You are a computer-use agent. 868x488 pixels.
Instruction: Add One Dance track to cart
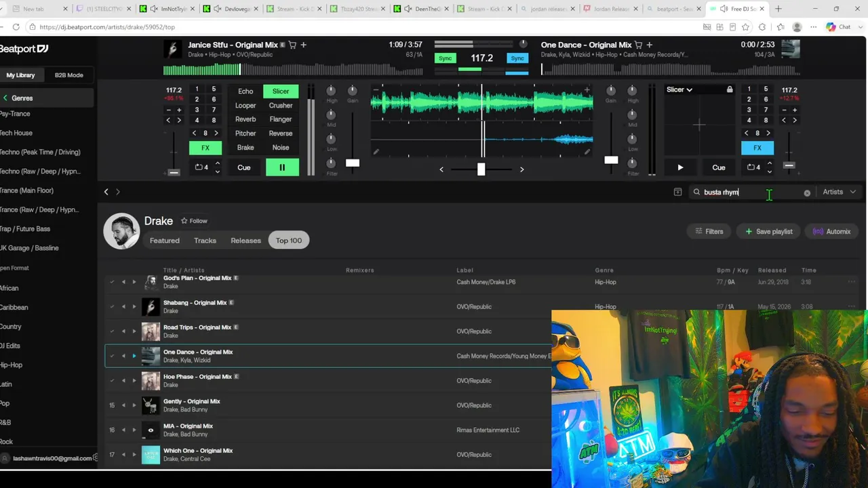638,45
